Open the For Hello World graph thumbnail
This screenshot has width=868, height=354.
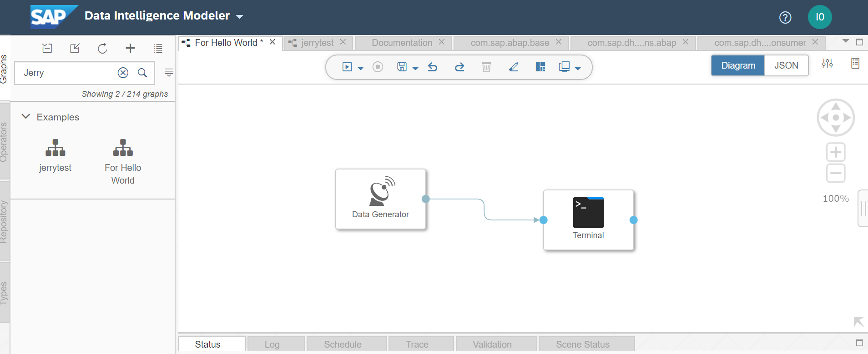tap(123, 161)
